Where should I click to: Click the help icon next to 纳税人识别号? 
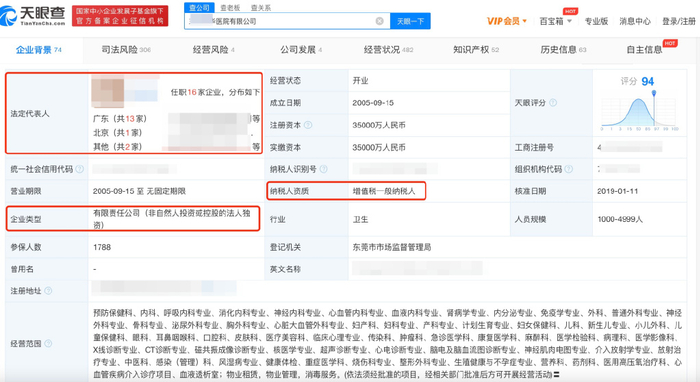tap(324, 169)
